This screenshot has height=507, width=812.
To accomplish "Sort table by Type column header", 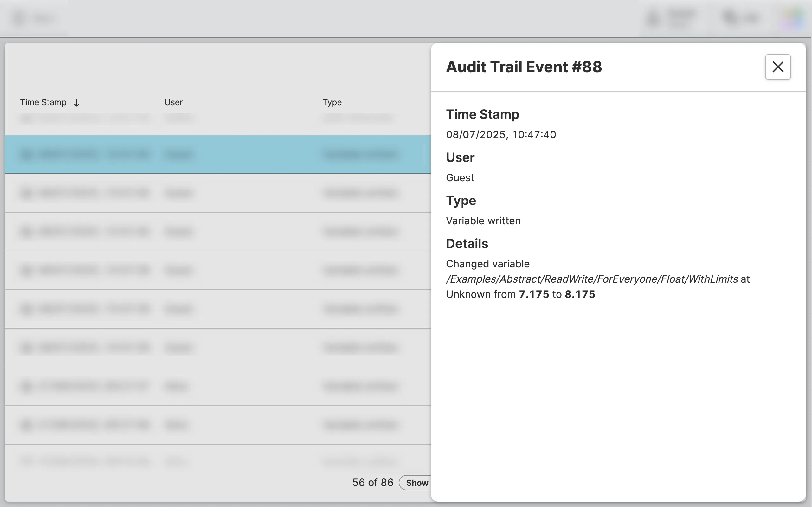I will tap(332, 102).
